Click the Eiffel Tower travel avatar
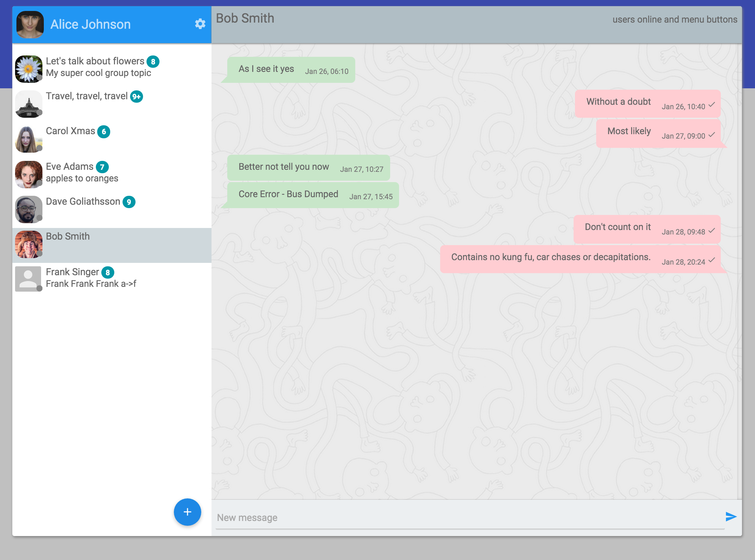Screen dimensions: 755x560 click(29, 104)
